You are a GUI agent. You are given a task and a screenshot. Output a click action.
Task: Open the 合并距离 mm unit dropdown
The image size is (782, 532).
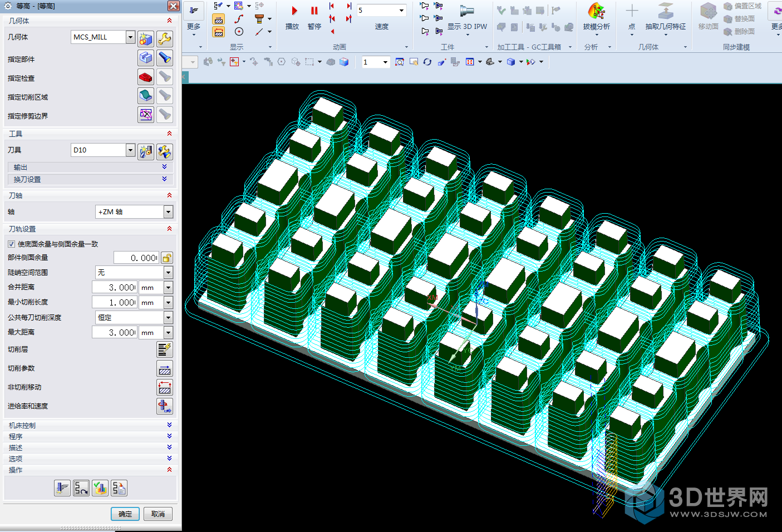point(168,287)
